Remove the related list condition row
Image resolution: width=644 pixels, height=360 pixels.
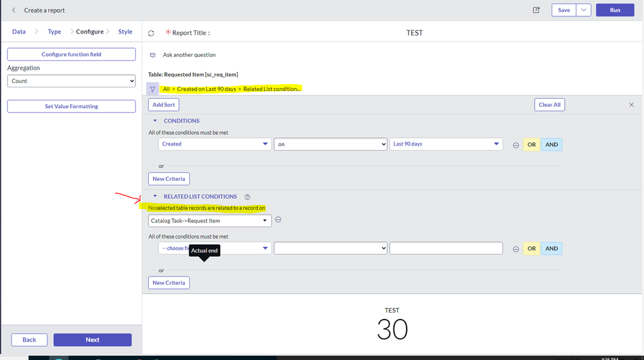pos(516,249)
